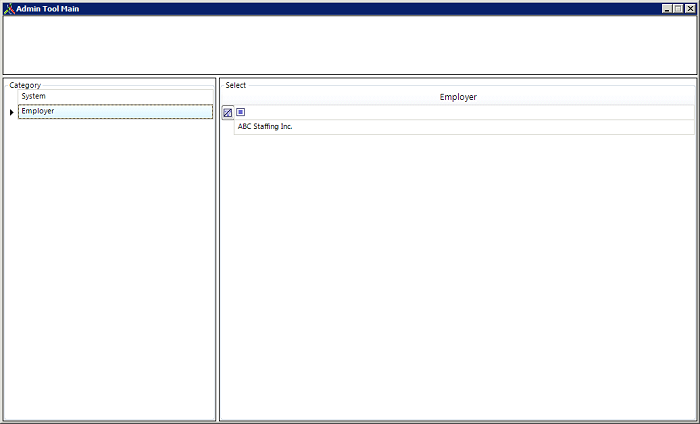Minimize the Admin Tool Main window
The height and width of the screenshot is (424, 700).
point(667,8)
